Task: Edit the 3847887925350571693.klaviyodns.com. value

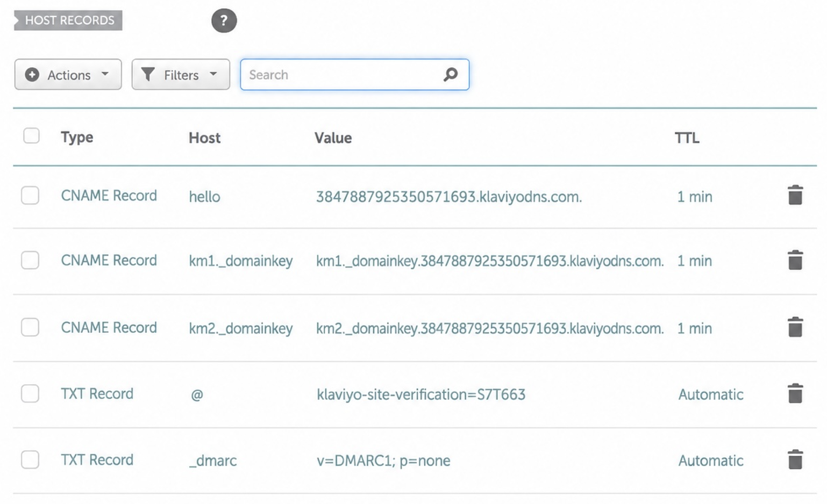Action: tap(449, 197)
